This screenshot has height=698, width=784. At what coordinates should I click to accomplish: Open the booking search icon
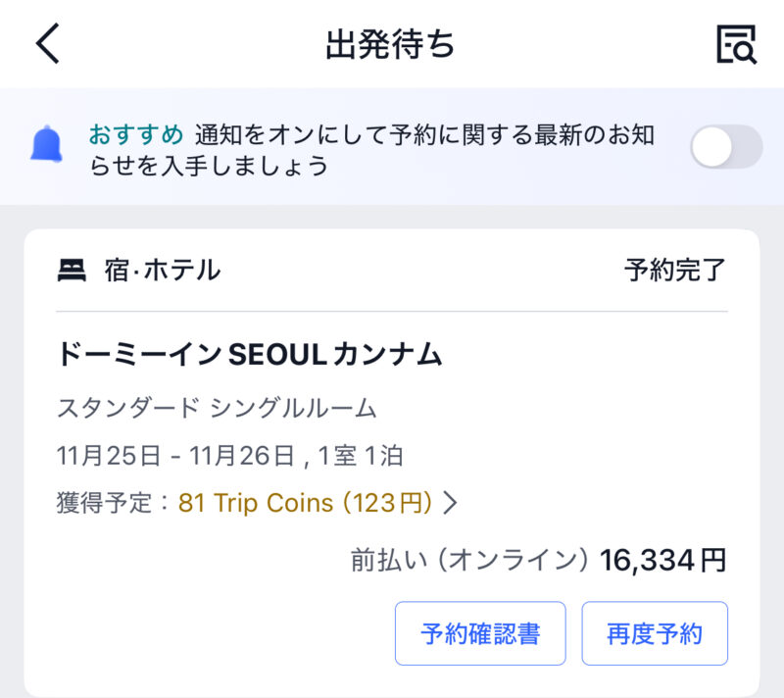(x=736, y=44)
